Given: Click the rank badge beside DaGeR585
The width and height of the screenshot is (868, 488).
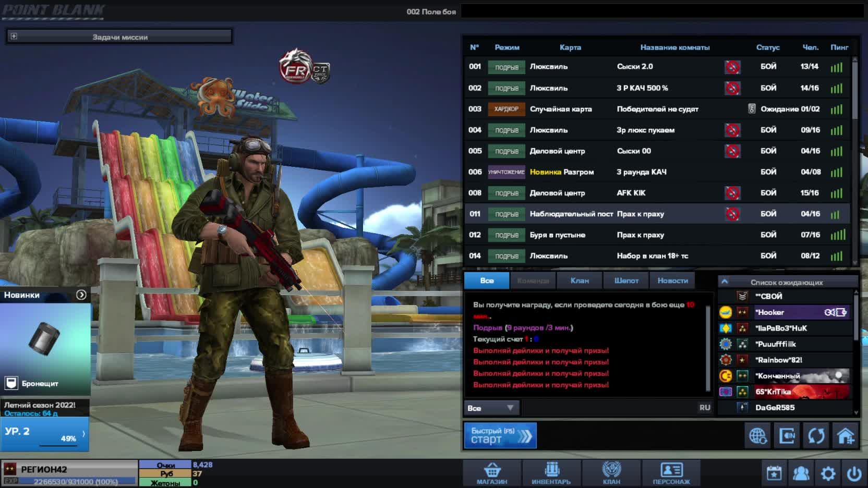Looking at the screenshot, I should pyautogui.click(x=742, y=408).
